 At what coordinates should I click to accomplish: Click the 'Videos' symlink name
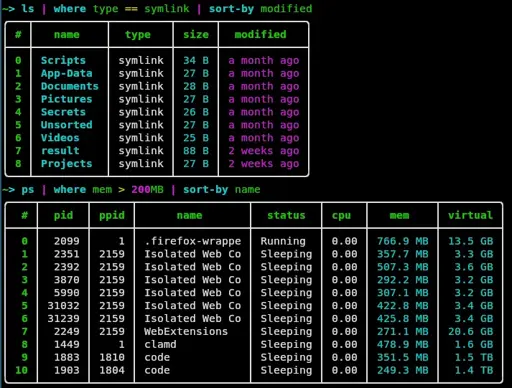[x=60, y=138]
